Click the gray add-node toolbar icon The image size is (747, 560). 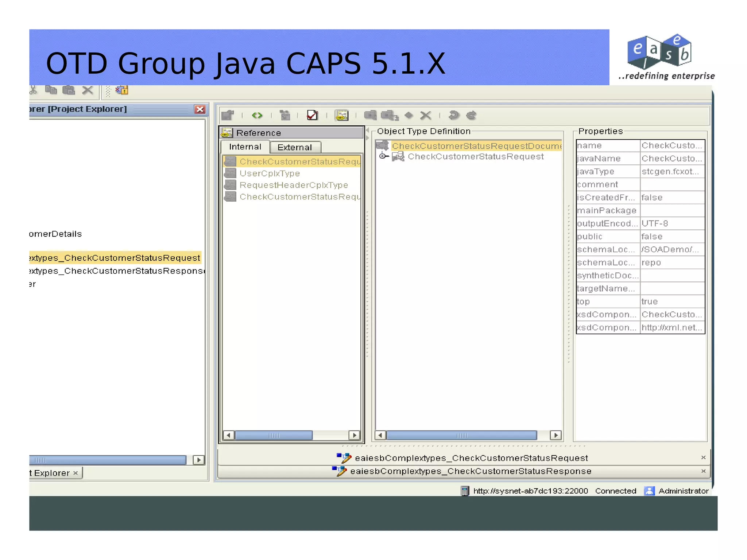[x=370, y=115]
